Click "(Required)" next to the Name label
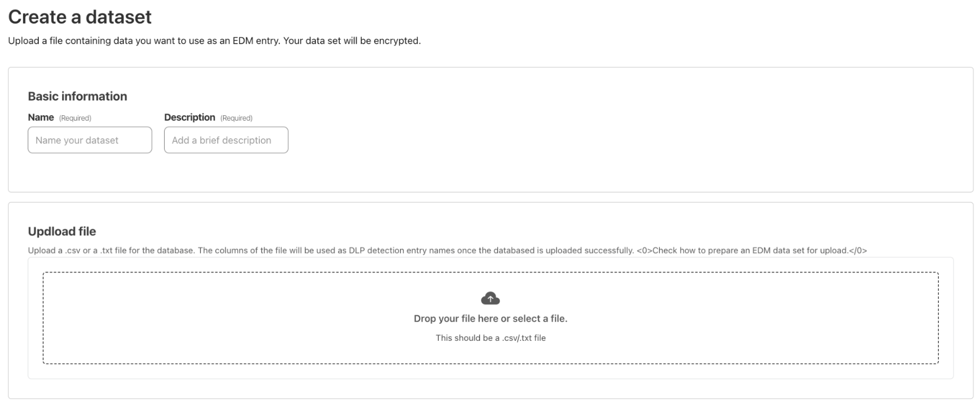 tap(75, 118)
